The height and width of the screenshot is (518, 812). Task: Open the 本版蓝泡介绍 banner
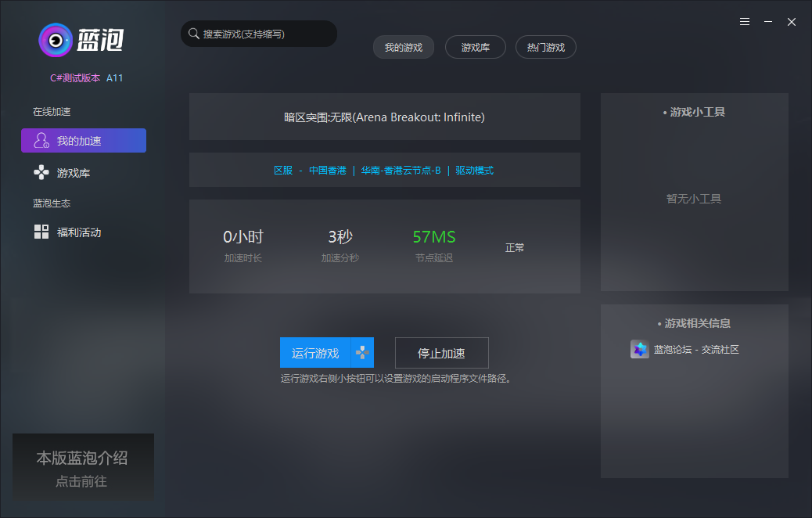84,467
